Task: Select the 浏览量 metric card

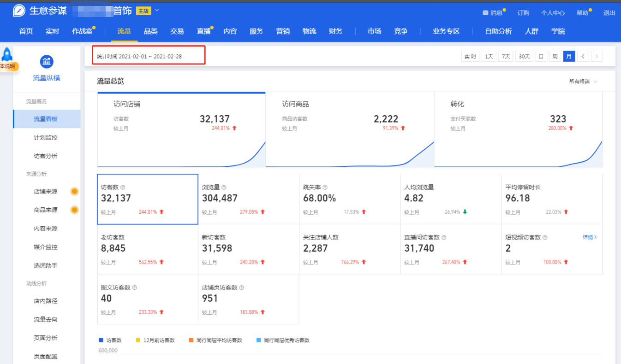Action: click(249, 199)
